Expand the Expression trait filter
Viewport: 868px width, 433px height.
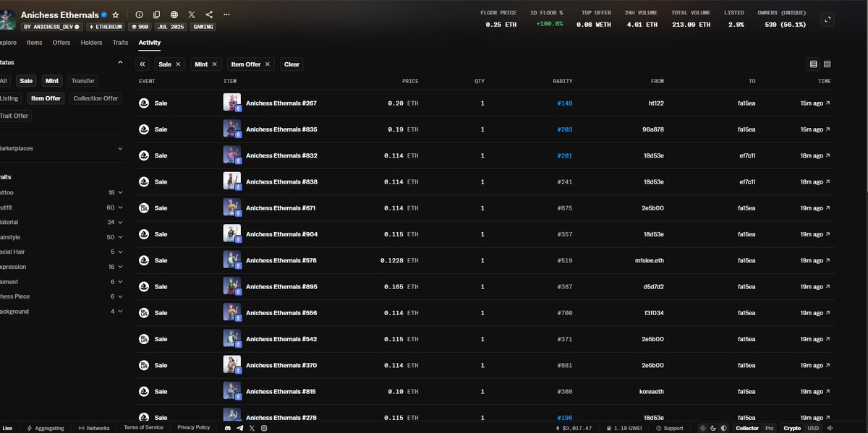[x=62, y=267]
